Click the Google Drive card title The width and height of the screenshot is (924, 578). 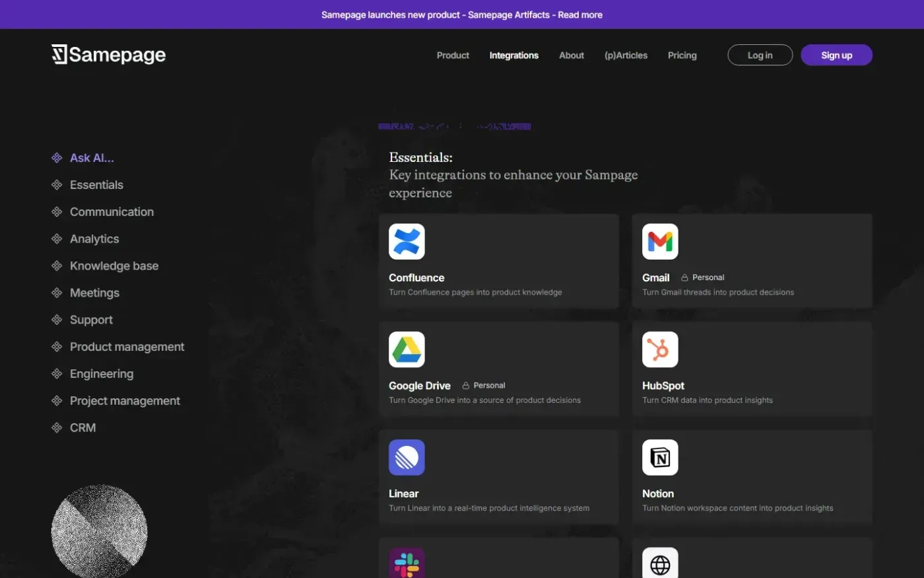click(x=420, y=386)
